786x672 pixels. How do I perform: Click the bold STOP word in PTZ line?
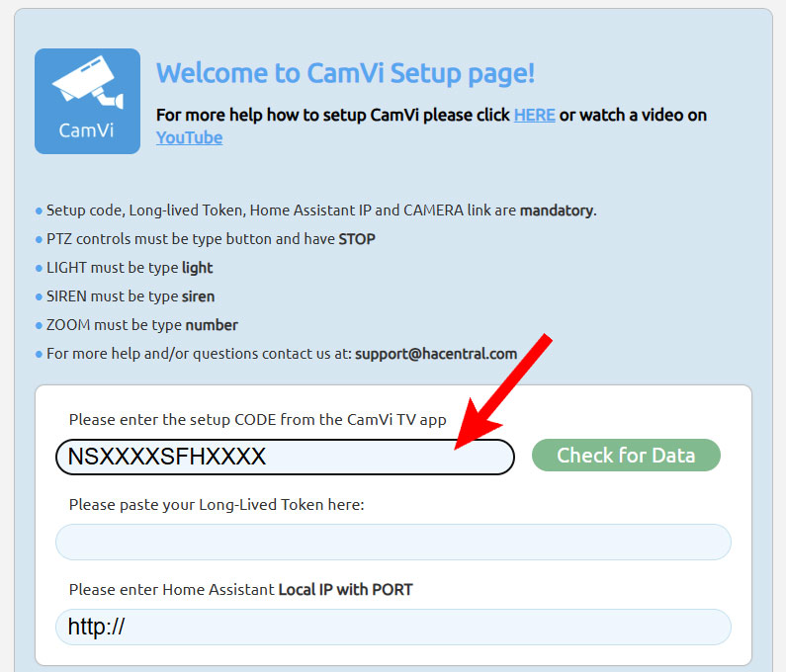[356, 239]
